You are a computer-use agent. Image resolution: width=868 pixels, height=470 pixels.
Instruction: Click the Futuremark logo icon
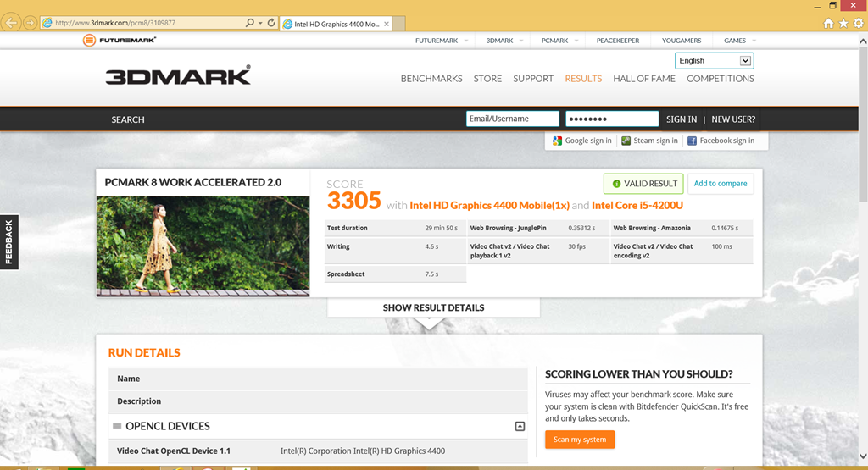click(89, 41)
